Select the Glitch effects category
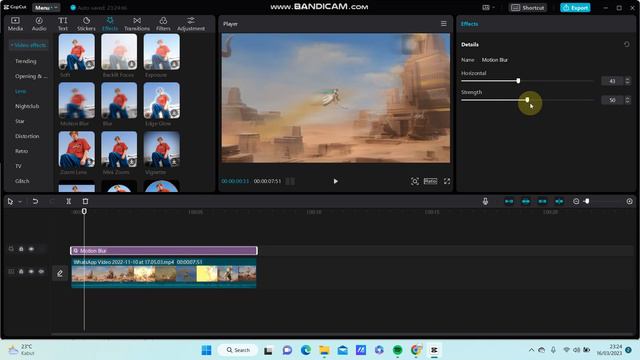The width and height of the screenshot is (640, 360). (22, 181)
